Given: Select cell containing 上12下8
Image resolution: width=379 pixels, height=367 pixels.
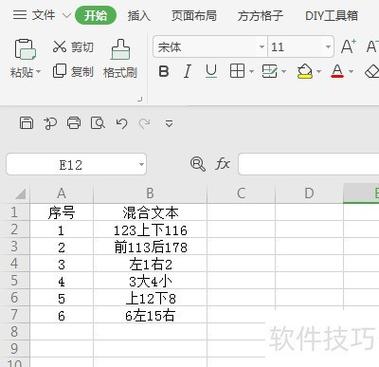Looking at the screenshot, I should (x=150, y=298).
